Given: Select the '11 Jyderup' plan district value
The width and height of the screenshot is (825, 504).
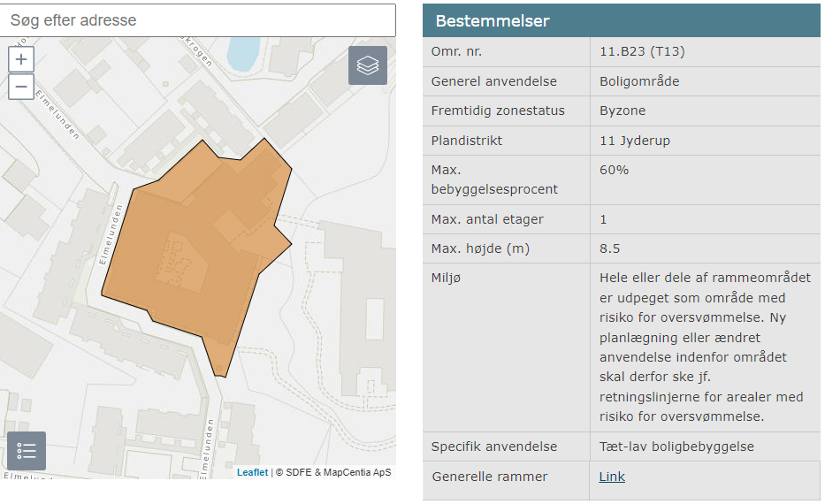Looking at the screenshot, I should tap(637, 141).
